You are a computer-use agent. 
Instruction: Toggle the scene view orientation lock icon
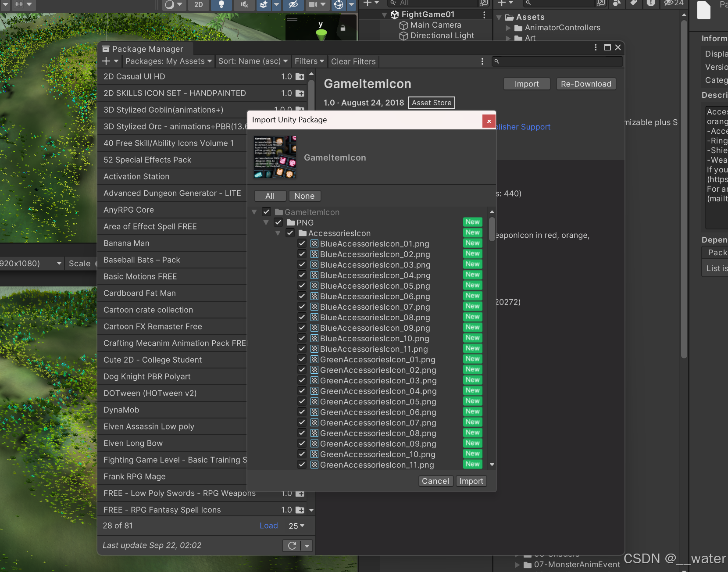343,28
